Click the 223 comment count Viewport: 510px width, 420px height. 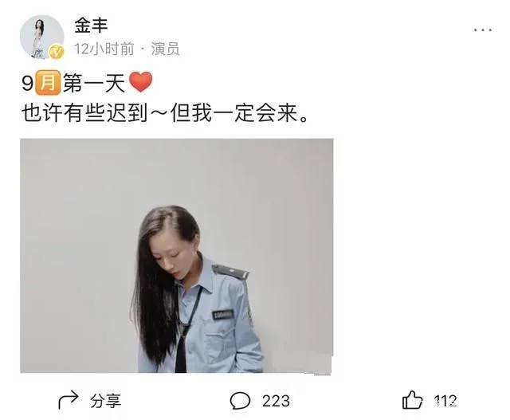pos(276,401)
